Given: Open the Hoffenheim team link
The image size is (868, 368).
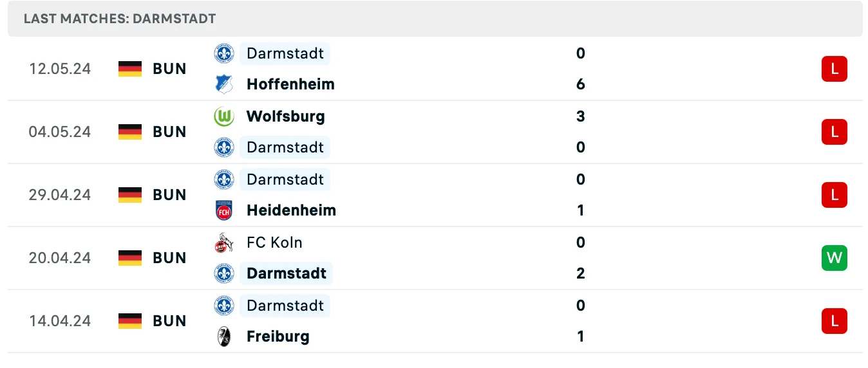Looking at the screenshot, I should coord(290,84).
